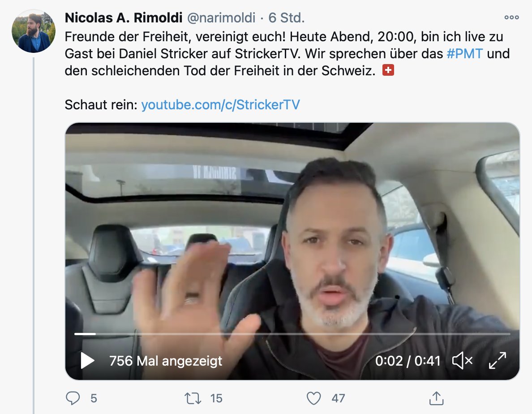Like the tweet with the heart icon
Screen dimensions: 532x414
coord(313,398)
